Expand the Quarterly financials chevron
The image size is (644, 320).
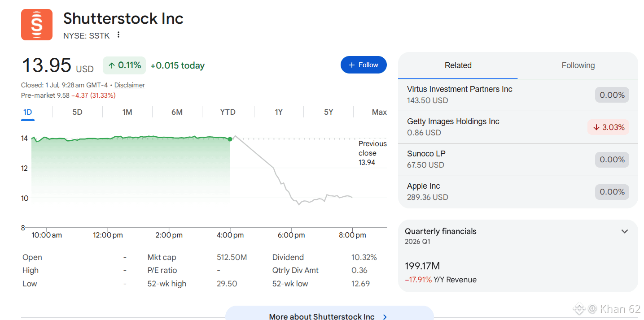pyautogui.click(x=624, y=232)
